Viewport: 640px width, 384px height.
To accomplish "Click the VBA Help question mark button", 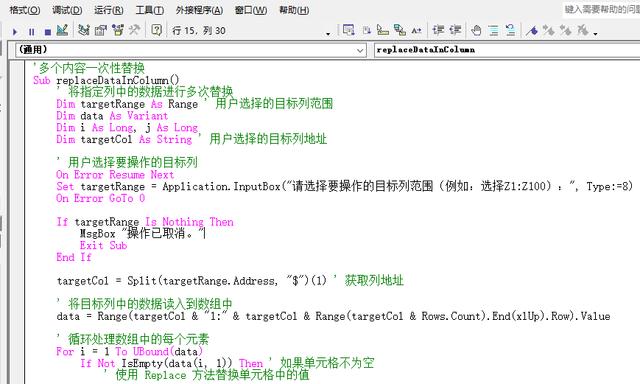I will click(156, 30).
